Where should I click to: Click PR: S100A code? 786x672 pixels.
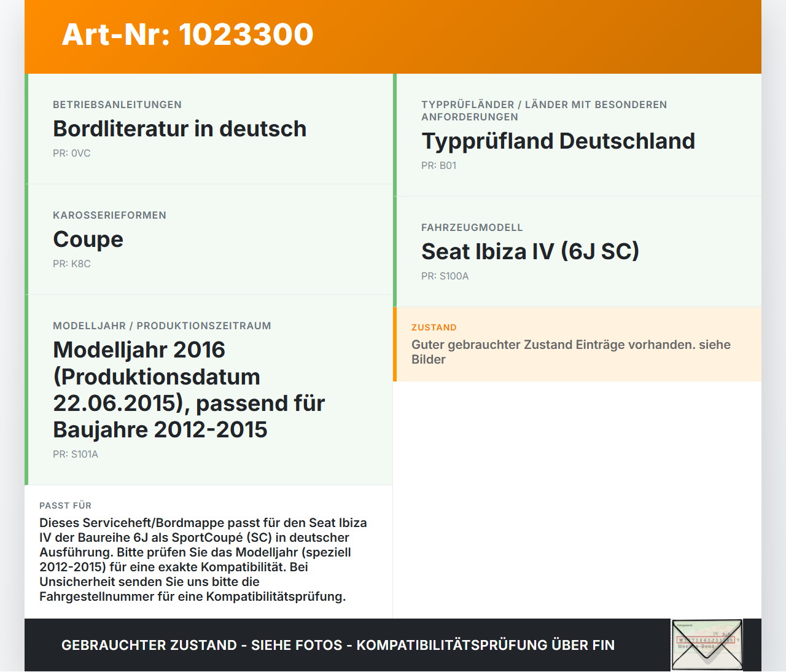point(445,276)
